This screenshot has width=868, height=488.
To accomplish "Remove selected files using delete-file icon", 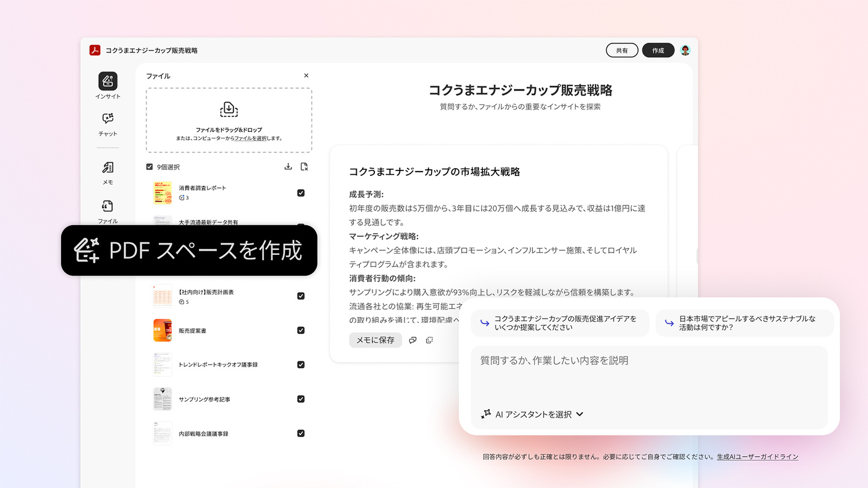I will tap(304, 167).
